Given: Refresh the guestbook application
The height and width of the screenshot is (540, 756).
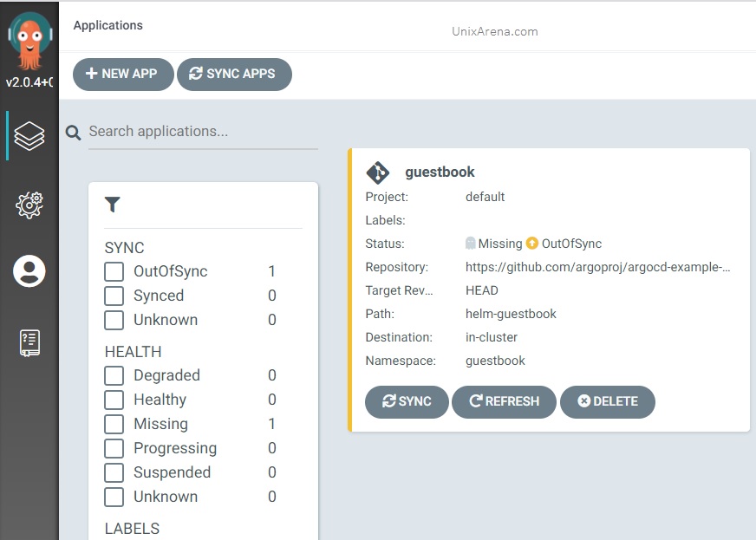Looking at the screenshot, I should pos(504,401).
